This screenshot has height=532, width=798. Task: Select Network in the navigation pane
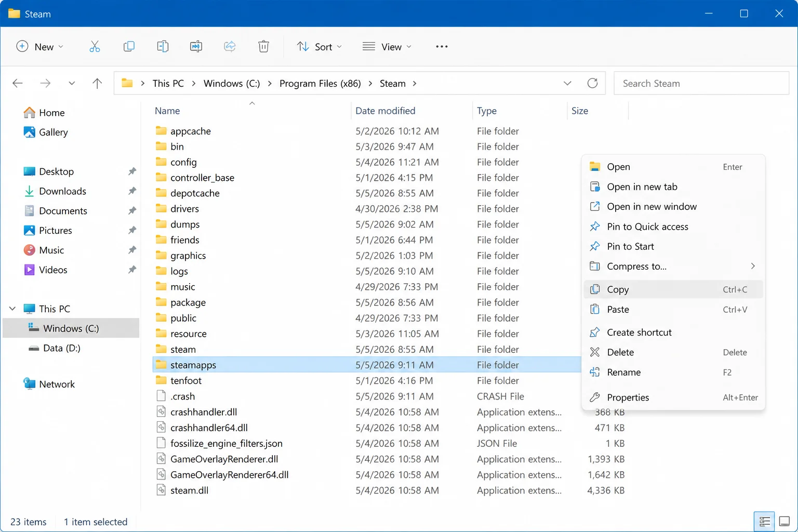tap(49, 384)
